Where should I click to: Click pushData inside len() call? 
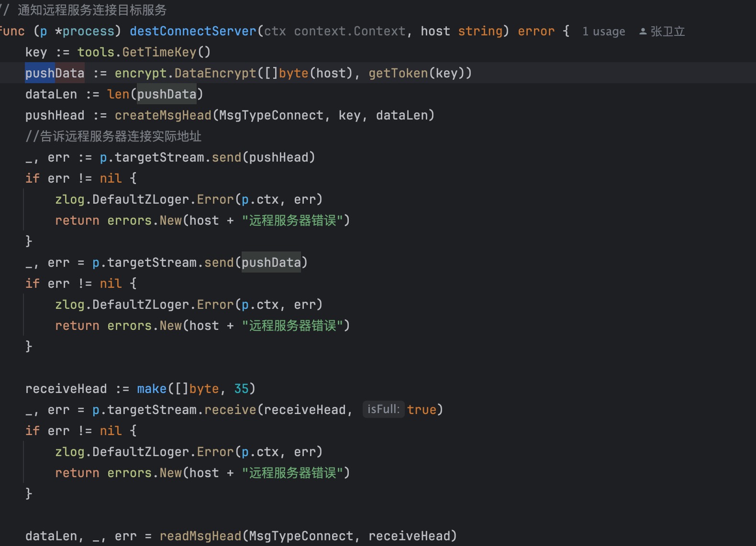click(167, 94)
